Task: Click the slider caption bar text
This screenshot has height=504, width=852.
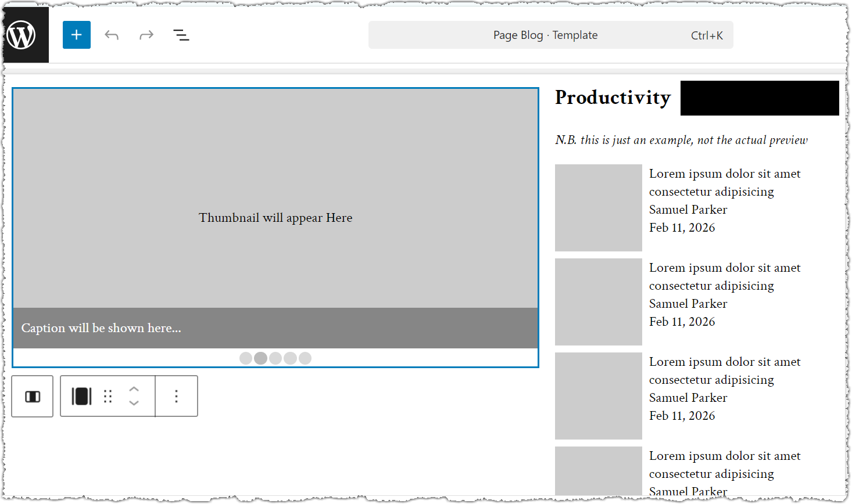Action: [101, 328]
